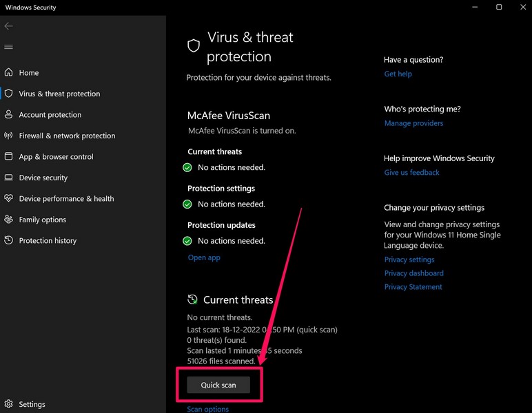Screen dimensions: 532x413
Task: Open Device performance & health heart icon
Action: coord(8,198)
